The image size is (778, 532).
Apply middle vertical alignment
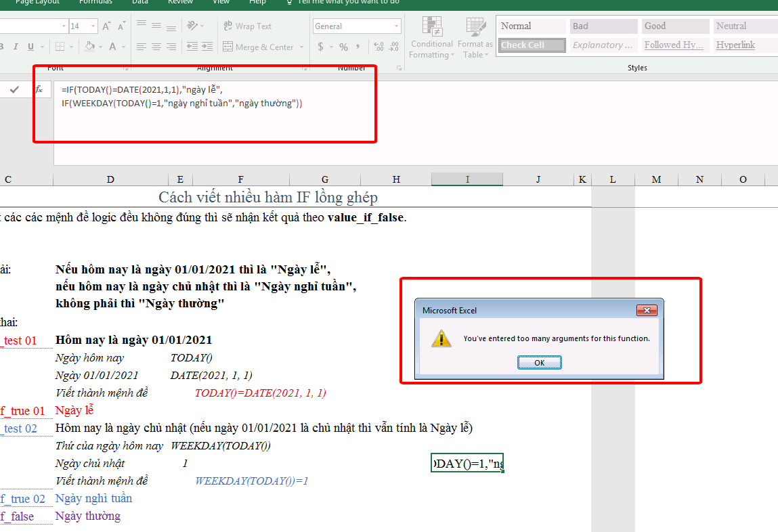156,25
